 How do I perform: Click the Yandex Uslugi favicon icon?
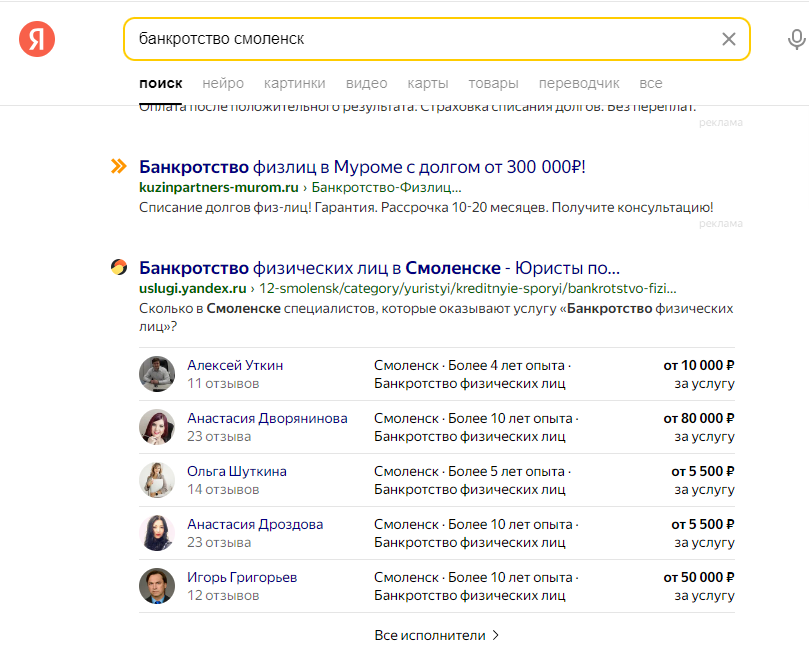(119, 267)
